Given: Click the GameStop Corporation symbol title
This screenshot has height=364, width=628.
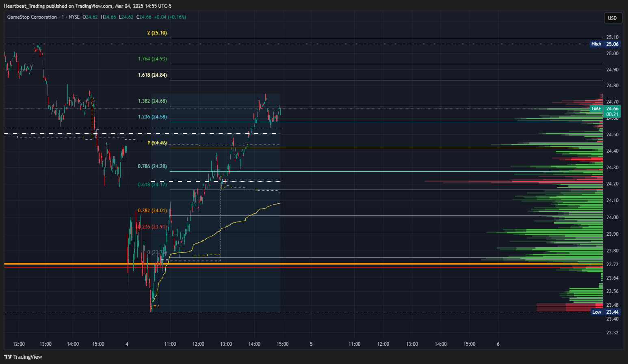Looking at the screenshot, I should pyautogui.click(x=32, y=17).
